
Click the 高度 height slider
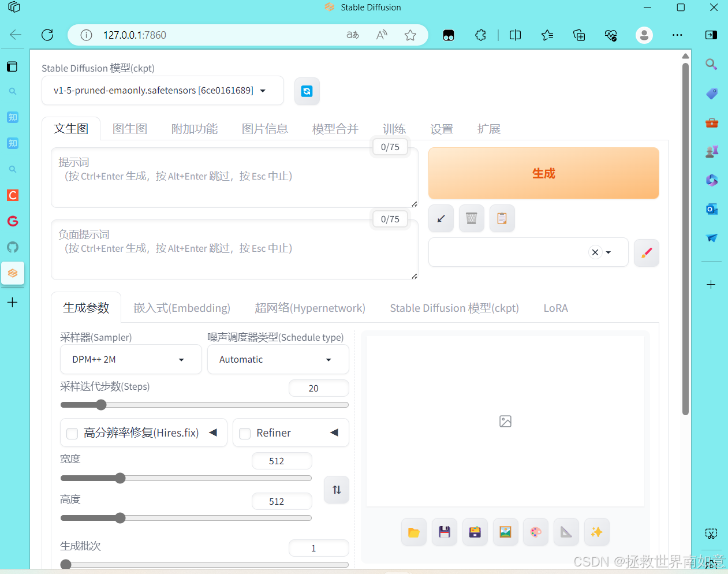(x=186, y=518)
